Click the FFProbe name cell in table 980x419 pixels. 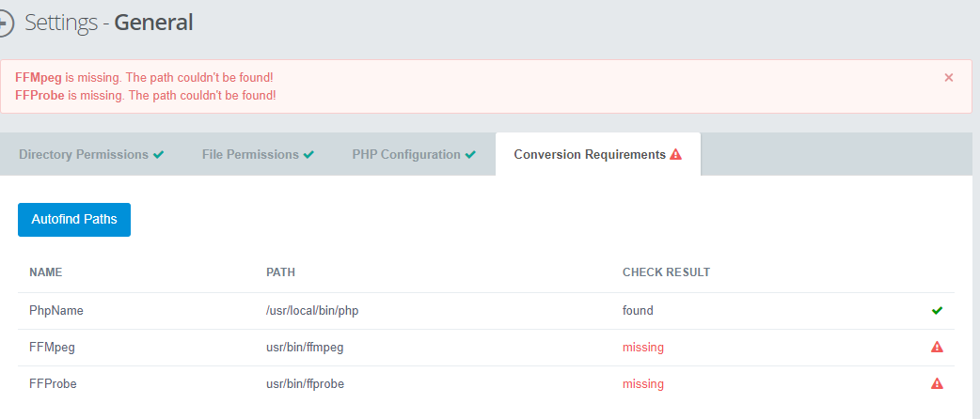(x=53, y=384)
